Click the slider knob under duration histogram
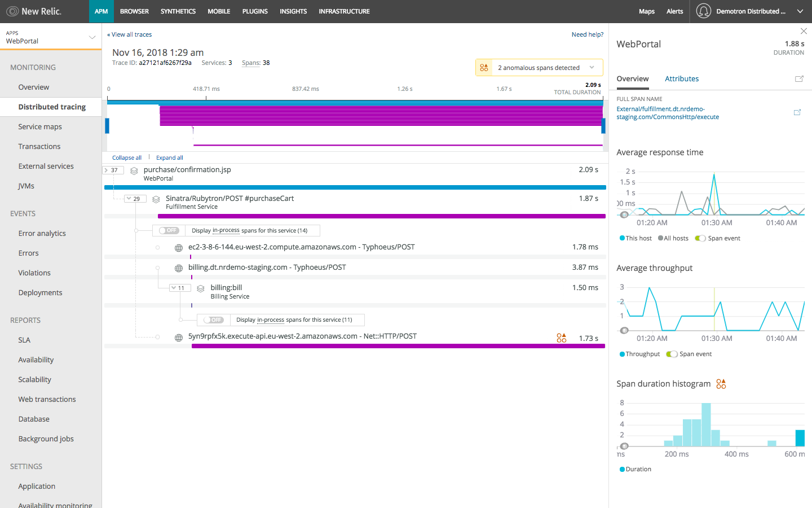The width and height of the screenshot is (812, 508). [624, 446]
